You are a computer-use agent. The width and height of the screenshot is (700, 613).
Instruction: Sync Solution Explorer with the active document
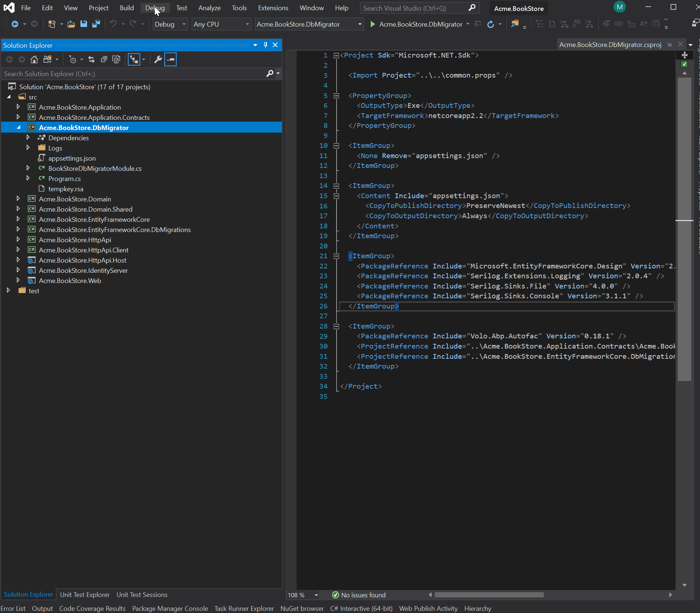click(x=91, y=59)
